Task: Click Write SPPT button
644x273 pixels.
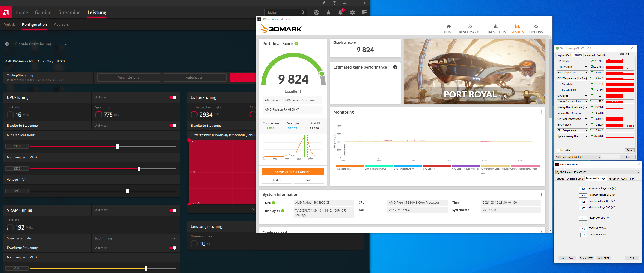Action: point(603,258)
